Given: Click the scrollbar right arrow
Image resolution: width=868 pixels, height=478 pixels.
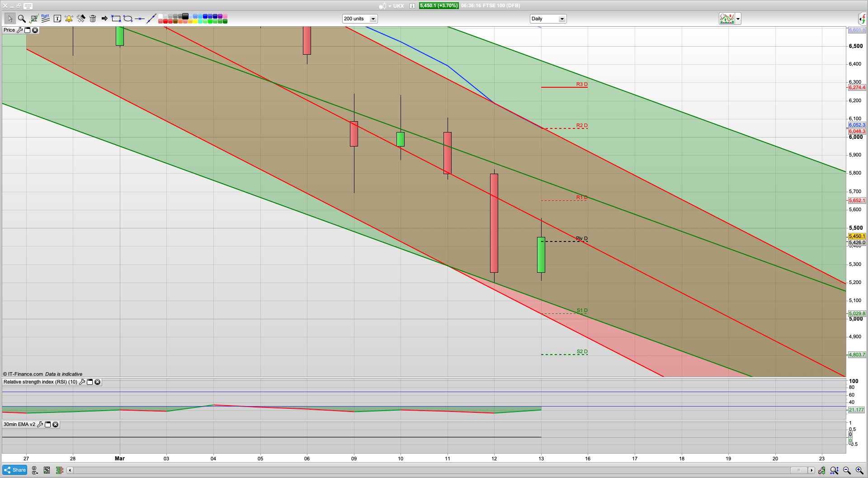Looking at the screenshot, I should tap(811, 470).
